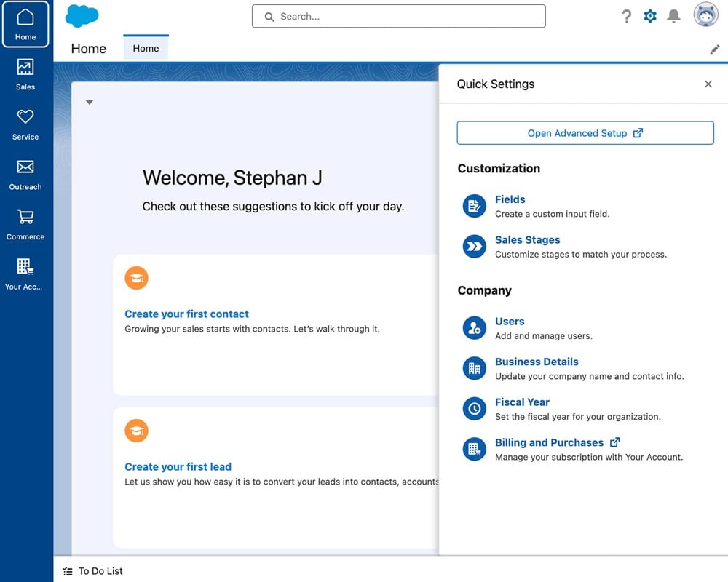This screenshot has width=728, height=582.
Task: Collapse the welcome banner with its disclosure triangle
Action: coord(89,102)
